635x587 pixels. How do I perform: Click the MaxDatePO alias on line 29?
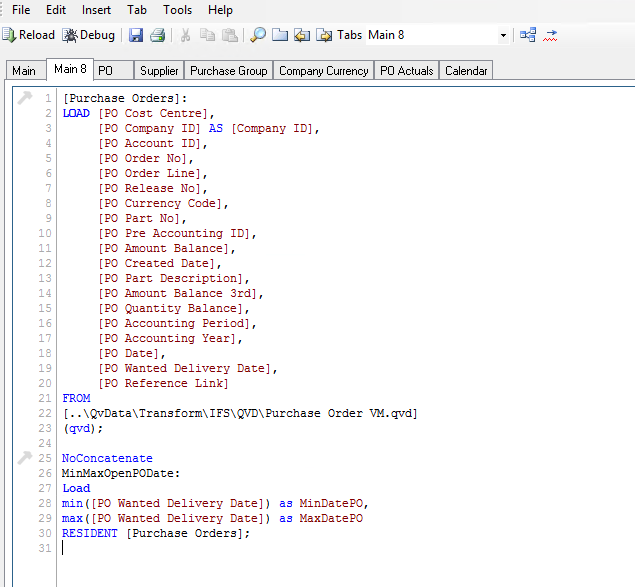click(331, 518)
